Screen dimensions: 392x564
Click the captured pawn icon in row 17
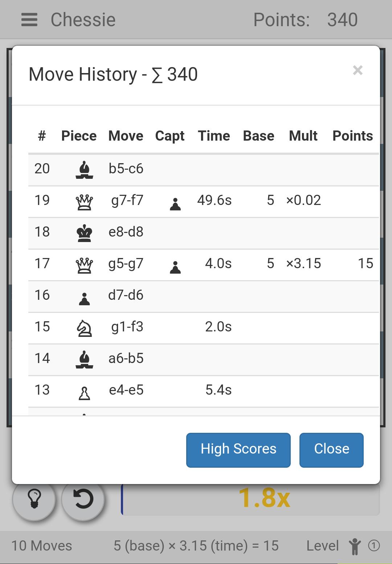tap(175, 267)
